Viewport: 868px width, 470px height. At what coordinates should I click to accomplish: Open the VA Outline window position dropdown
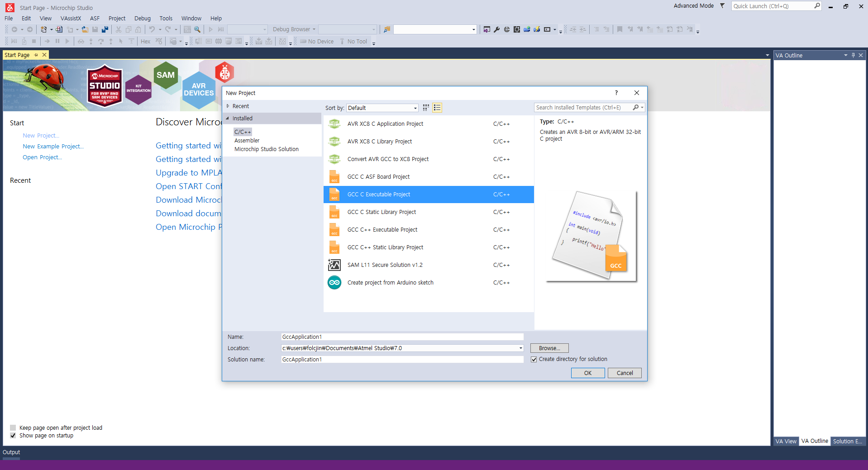845,55
